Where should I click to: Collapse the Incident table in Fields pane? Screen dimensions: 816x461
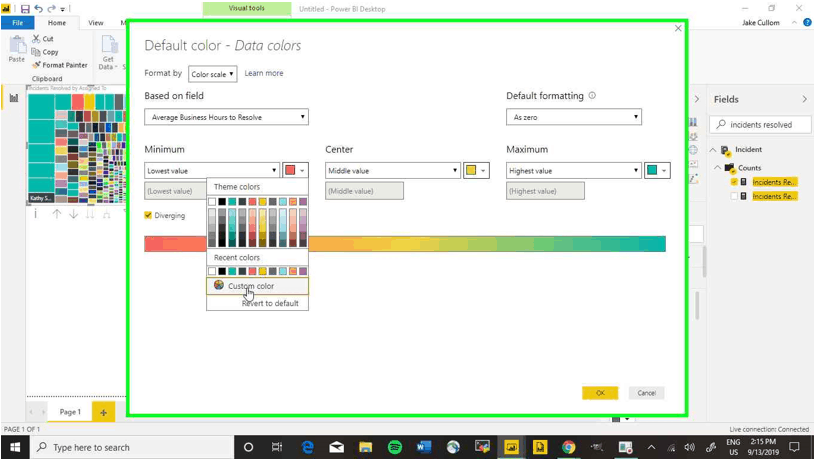coord(713,150)
